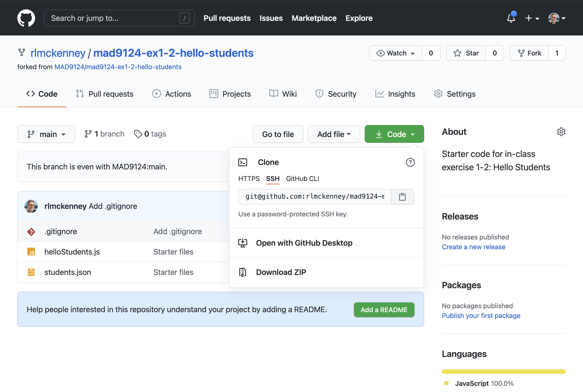The height and width of the screenshot is (392, 583).
Task: Open the 0 tags link
Action: (x=150, y=134)
